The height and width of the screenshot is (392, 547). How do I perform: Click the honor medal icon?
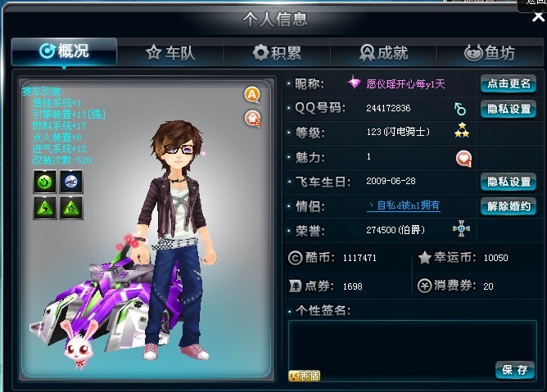point(461,228)
